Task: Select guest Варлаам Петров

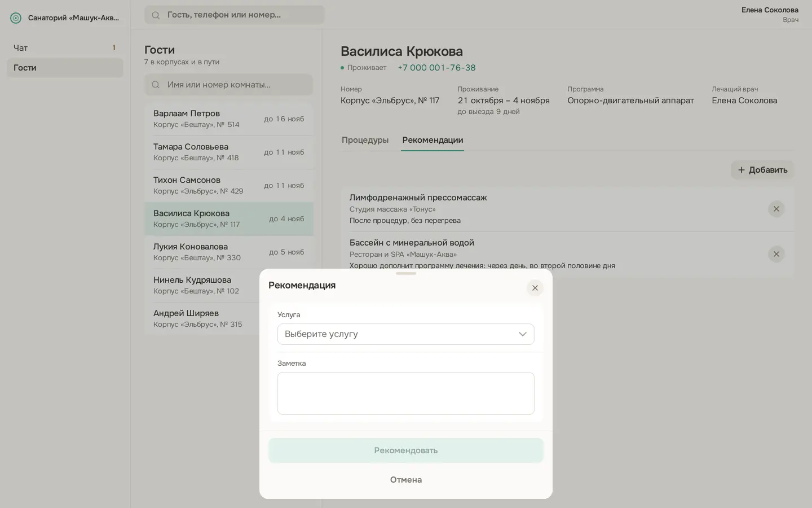Action: point(228,119)
